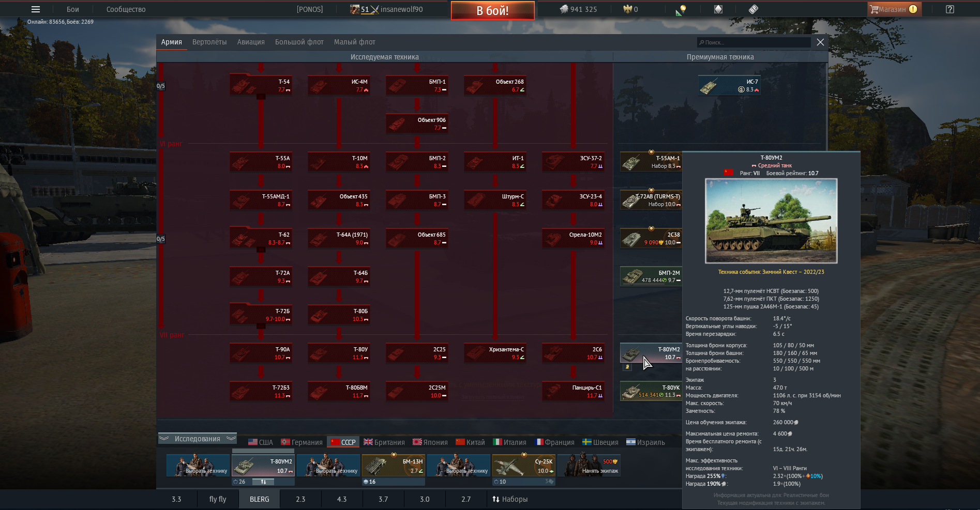The image size is (980, 510).
Task: Open the hamburger main menu
Action: coord(36,9)
